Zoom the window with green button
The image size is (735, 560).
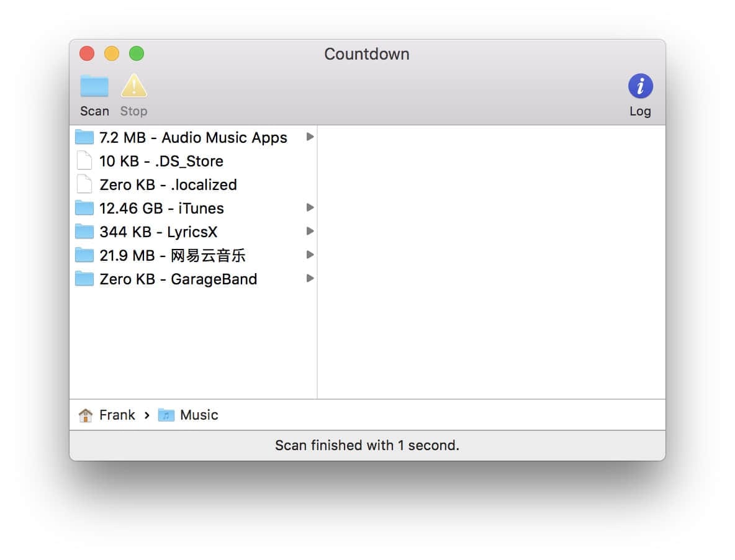137,53
